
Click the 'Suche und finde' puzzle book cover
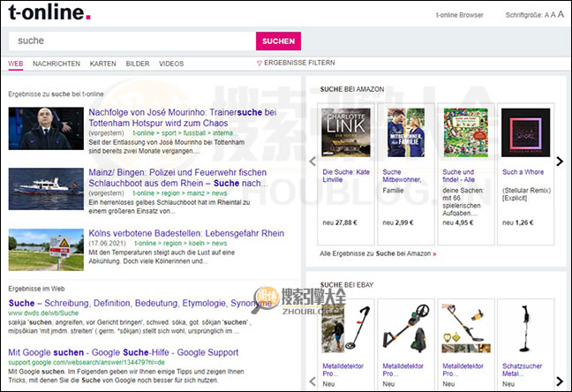coord(466,132)
